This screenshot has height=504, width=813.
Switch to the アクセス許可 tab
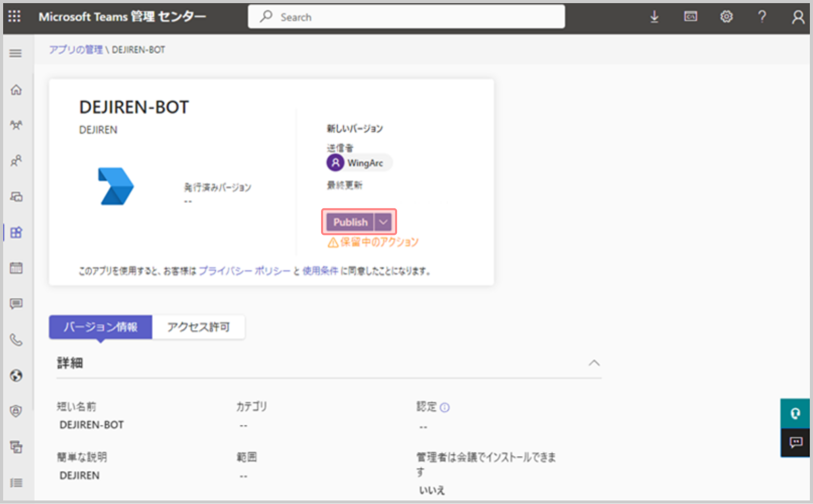198,327
